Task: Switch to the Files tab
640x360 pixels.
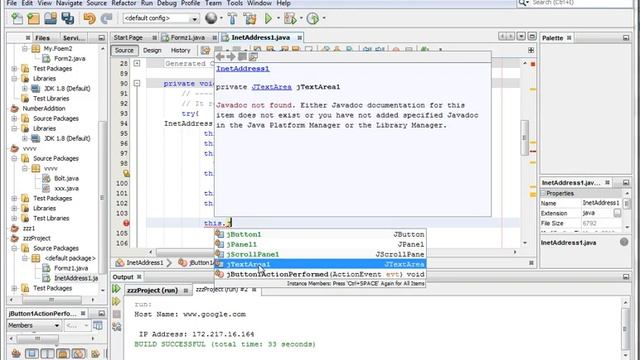Action: [x=42, y=38]
